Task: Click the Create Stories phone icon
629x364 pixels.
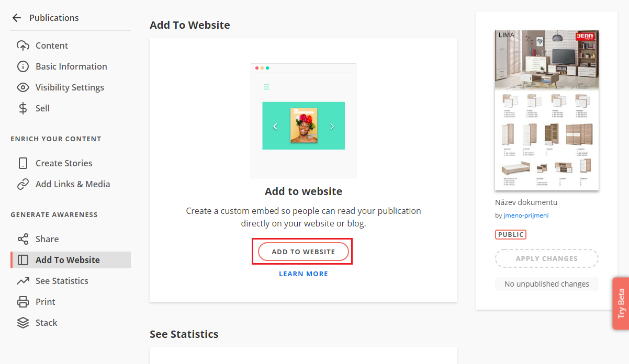Action: click(x=23, y=163)
